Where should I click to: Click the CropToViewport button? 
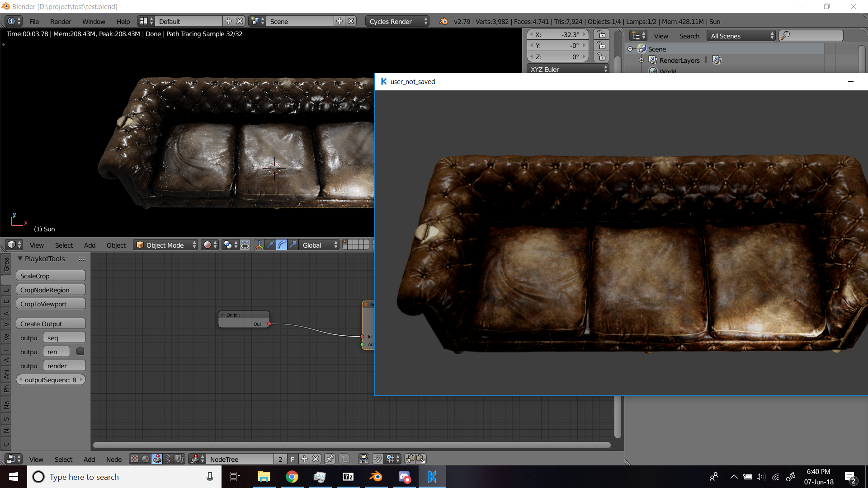[x=51, y=304]
